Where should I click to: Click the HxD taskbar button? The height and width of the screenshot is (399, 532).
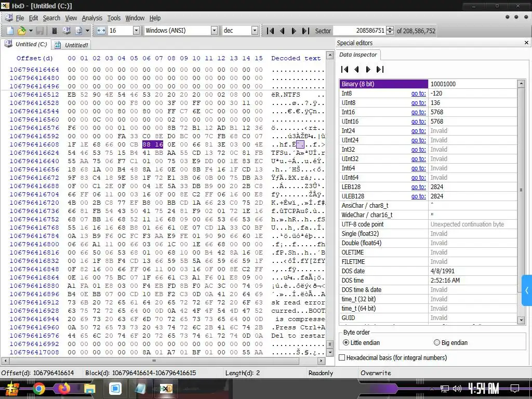tap(166, 389)
